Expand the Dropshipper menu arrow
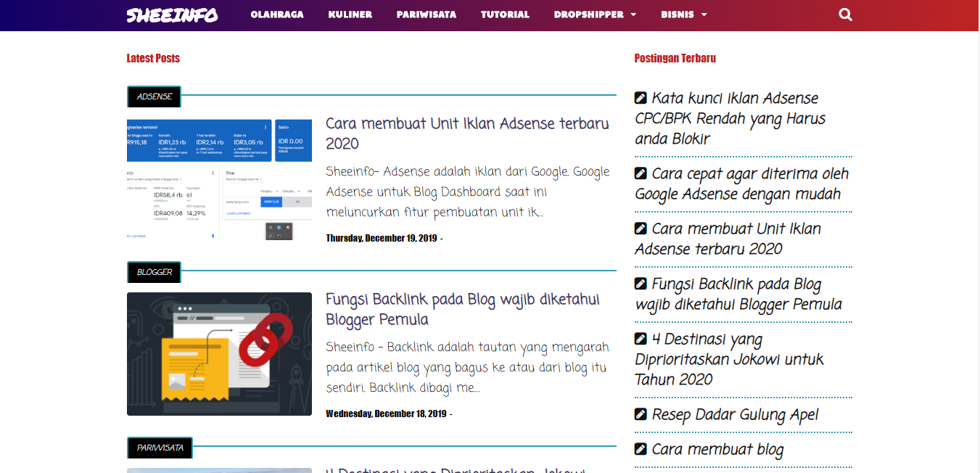980x473 pixels. tap(633, 15)
